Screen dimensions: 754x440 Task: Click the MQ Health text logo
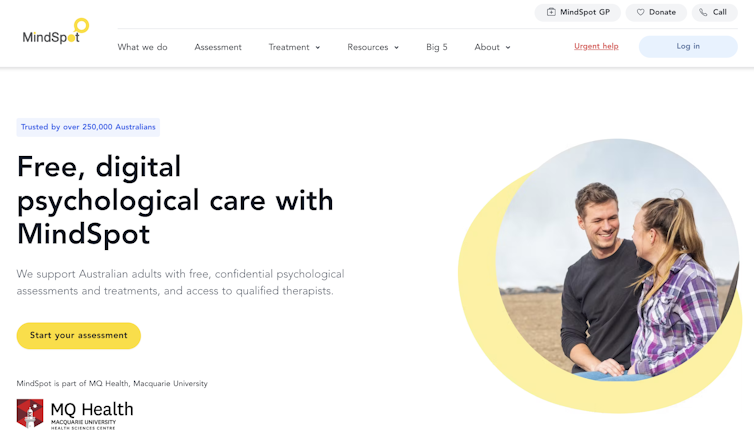(92, 415)
